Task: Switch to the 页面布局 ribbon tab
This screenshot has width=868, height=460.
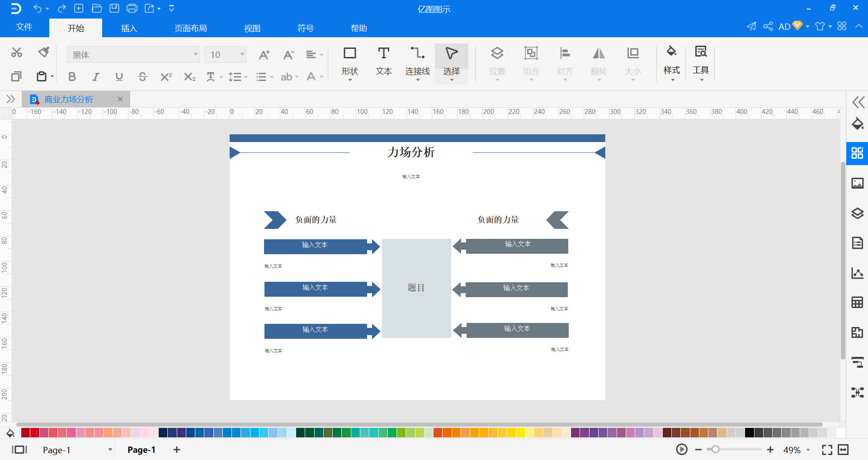Action: click(x=191, y=28)
